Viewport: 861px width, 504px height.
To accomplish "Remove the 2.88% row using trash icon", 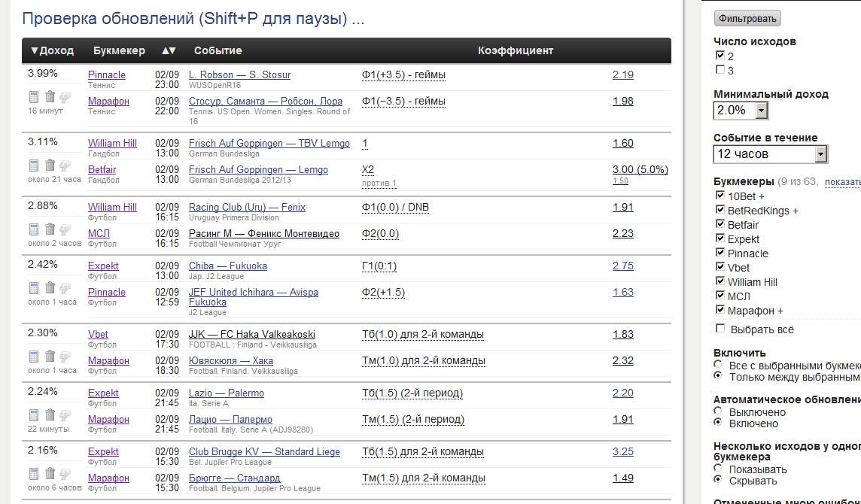I will (50, 229).
